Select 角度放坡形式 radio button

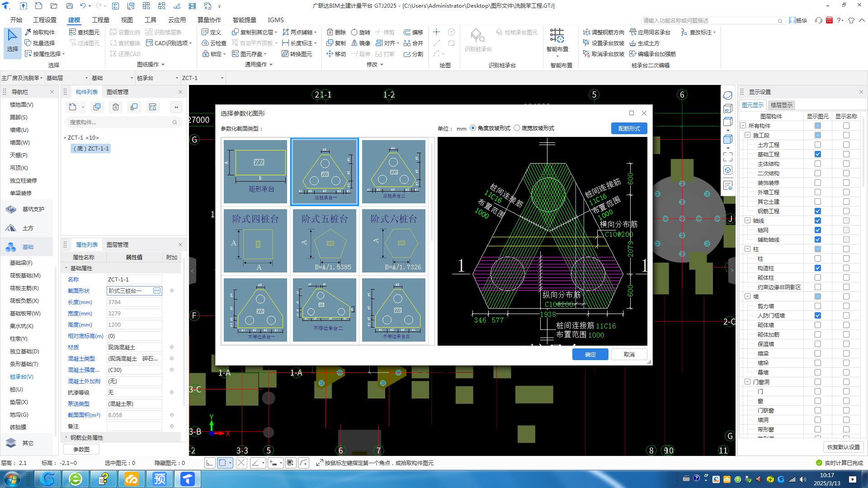click(x=473, y=128)
